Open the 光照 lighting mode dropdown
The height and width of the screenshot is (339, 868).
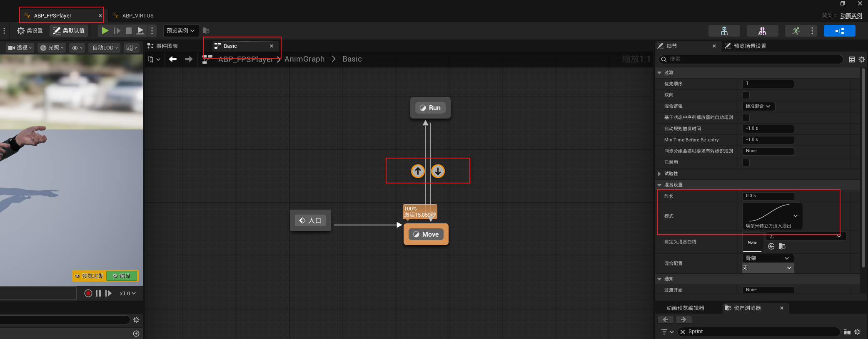click(52, 48)
